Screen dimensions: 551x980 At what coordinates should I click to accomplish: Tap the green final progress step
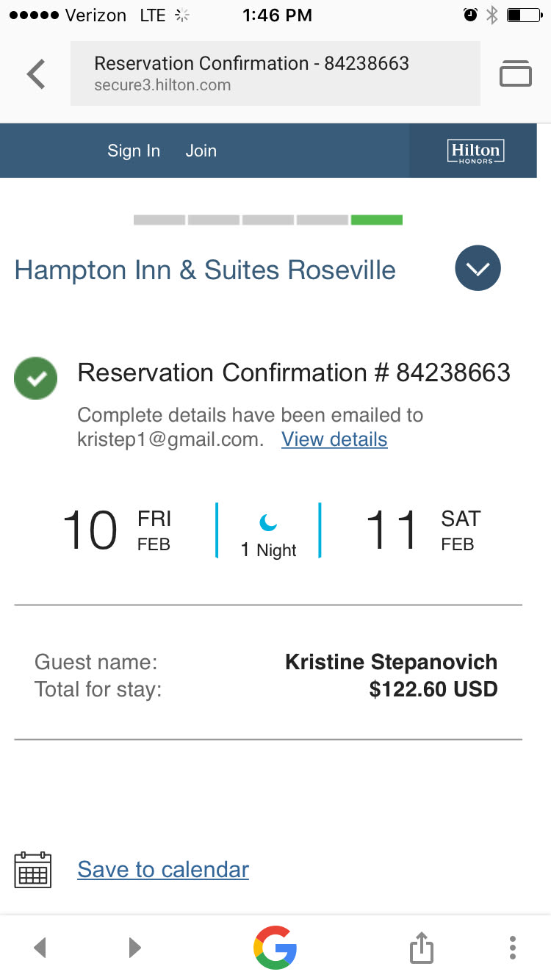click(x=376, y=220)
